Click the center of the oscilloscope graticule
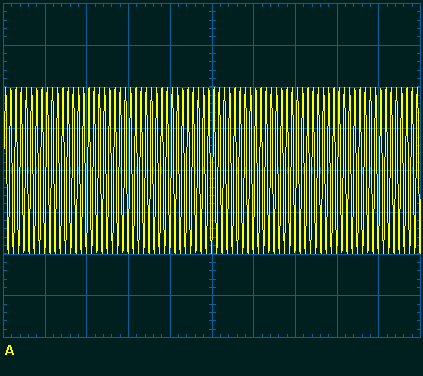Viewport: 423px width, 376px height. [212, 170]
